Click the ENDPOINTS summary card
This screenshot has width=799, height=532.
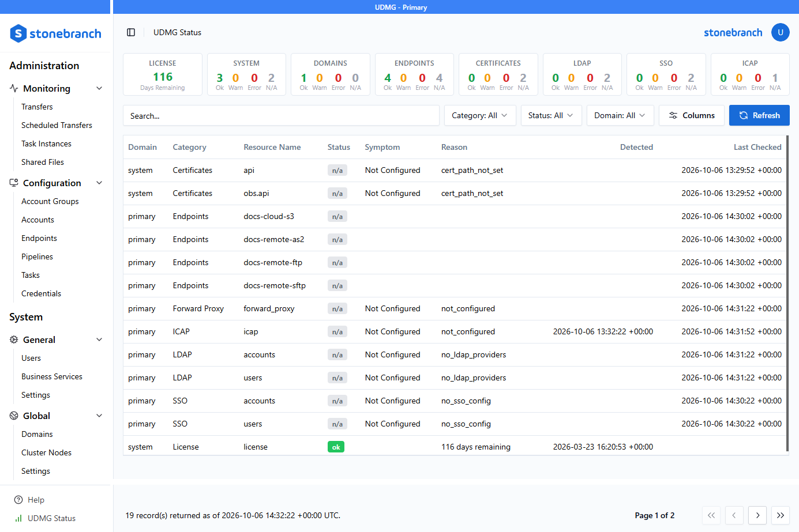[x=414, y=74]
